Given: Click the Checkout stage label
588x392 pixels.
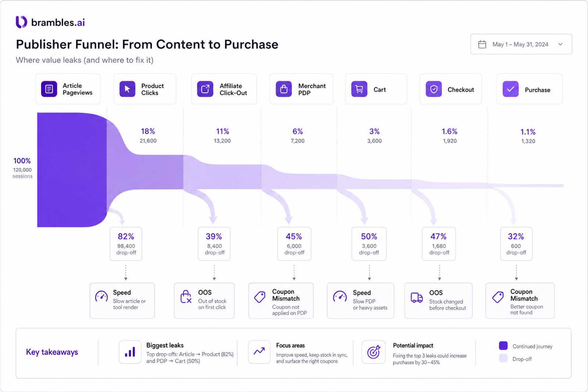Looking at the screenshot, I should coord(461,90).
